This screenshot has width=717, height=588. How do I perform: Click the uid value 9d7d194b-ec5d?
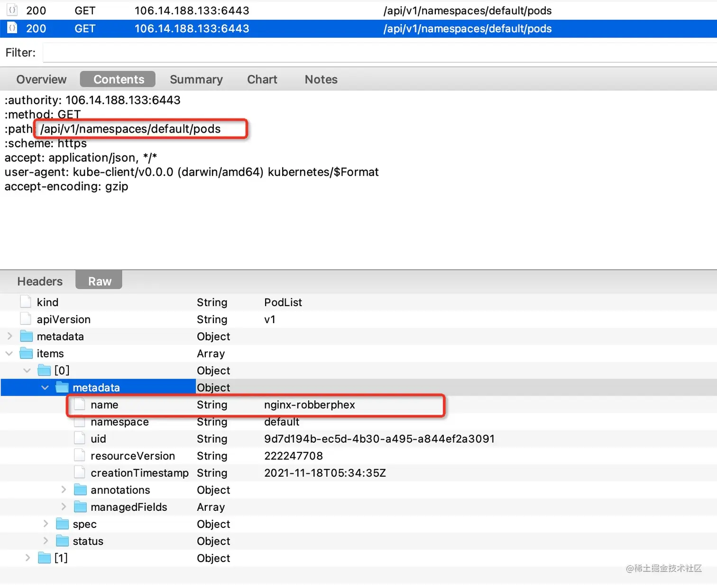379,438
